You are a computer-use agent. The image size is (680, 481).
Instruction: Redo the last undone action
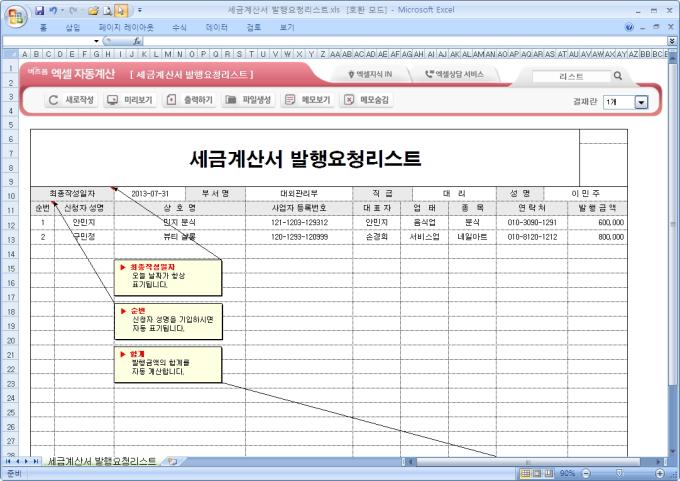[x=73, y=10]
